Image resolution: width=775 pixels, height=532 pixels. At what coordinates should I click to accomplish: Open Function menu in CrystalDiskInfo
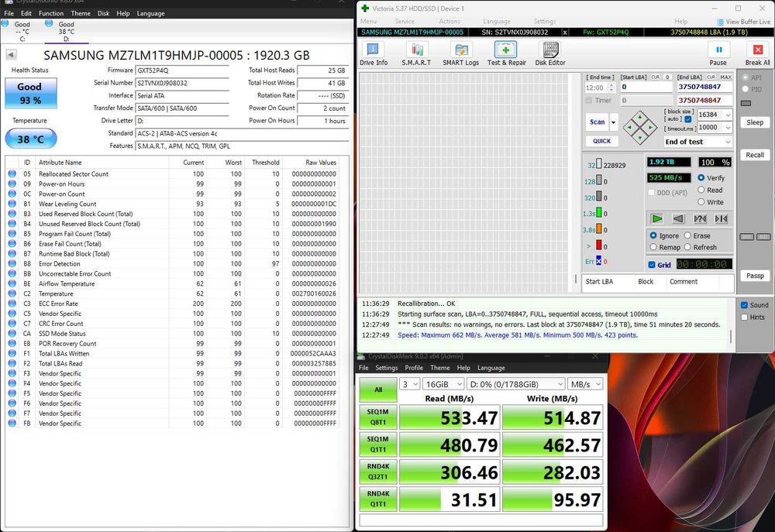(x=51, y=13)
